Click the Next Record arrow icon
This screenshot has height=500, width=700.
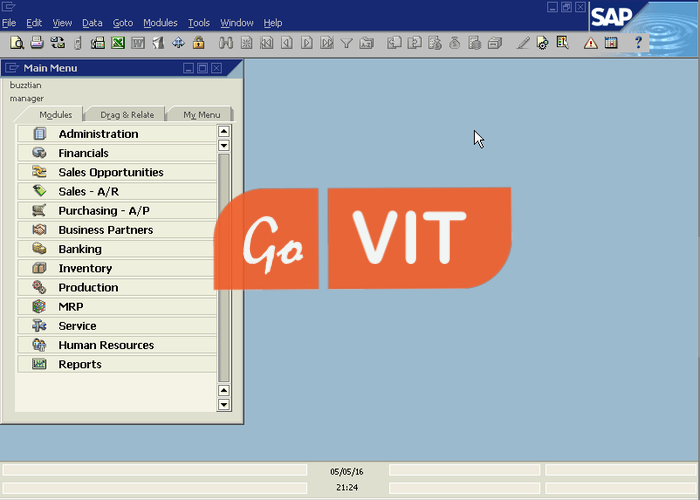[306, 43]
